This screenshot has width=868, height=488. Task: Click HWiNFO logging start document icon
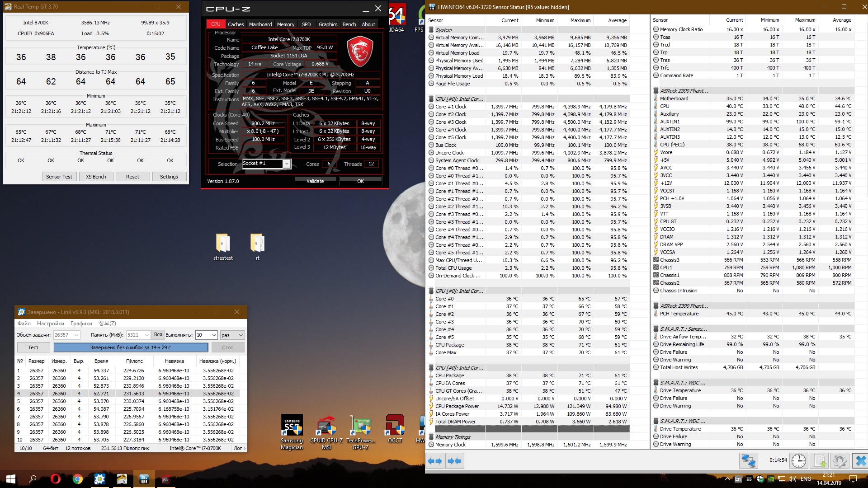[x=820, y=461]
